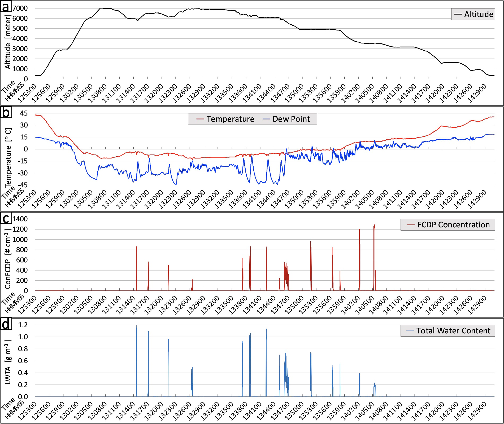504x424 pixels.
Task: Click the Altitude [meter] y-axis title
Action: tap(8, 42)
